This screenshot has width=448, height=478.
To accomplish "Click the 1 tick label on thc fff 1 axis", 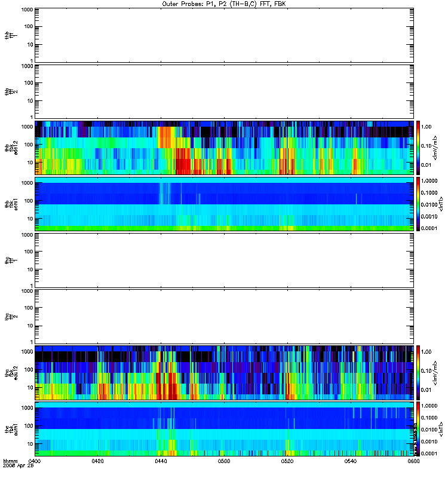I will [x=32, y=286].
